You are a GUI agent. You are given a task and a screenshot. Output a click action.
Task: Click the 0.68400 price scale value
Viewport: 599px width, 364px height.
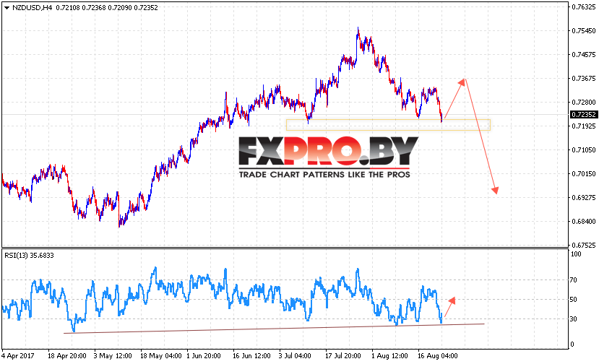[x=584, y=221]
